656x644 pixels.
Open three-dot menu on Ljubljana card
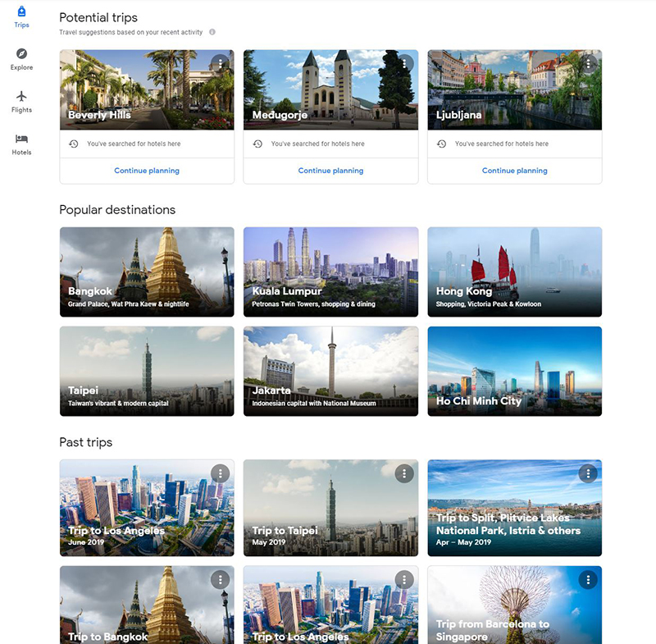click(588, 63)
